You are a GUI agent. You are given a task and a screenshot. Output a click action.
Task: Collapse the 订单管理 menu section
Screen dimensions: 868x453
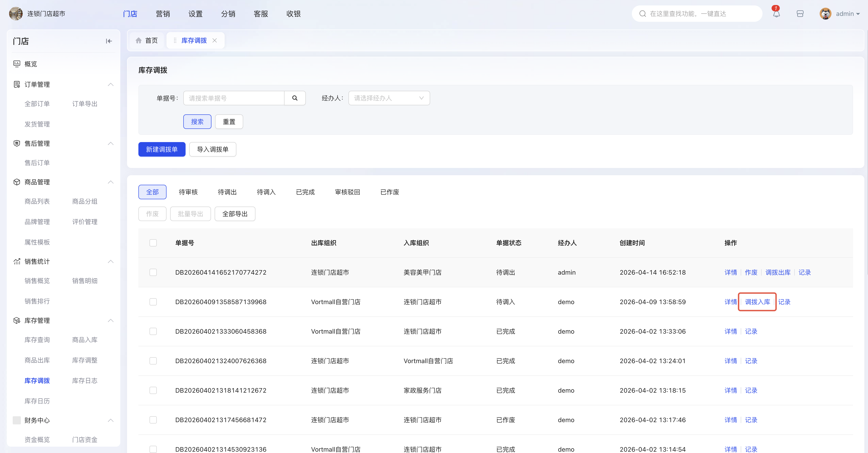pyautogui.click(x=110, y=85)
